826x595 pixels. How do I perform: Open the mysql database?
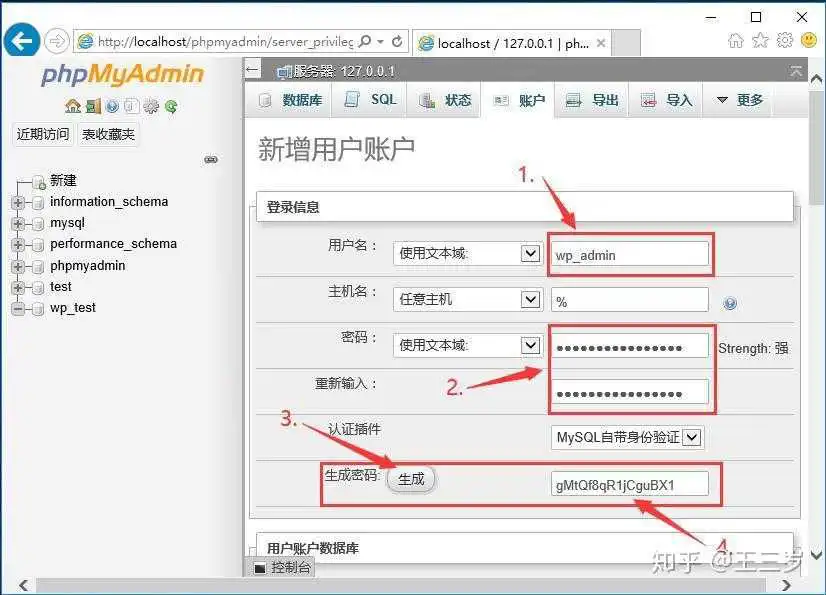[67, 223]
